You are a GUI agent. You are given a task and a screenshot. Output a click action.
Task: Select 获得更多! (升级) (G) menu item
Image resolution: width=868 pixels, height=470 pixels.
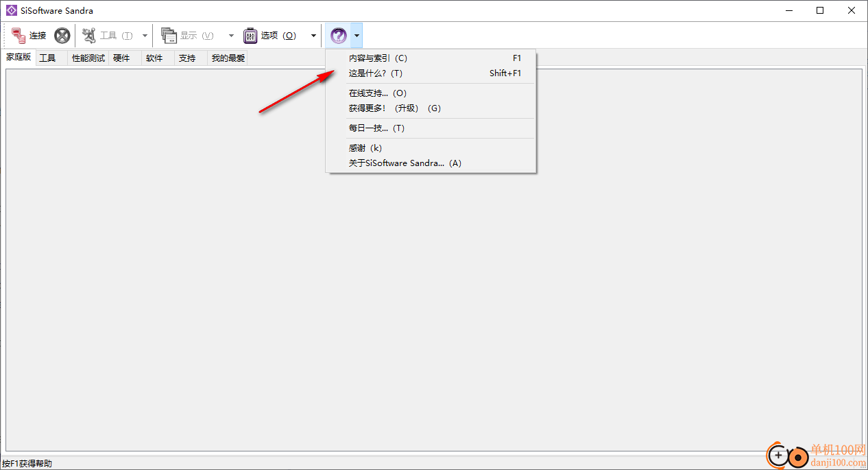[x=431, y=108]
